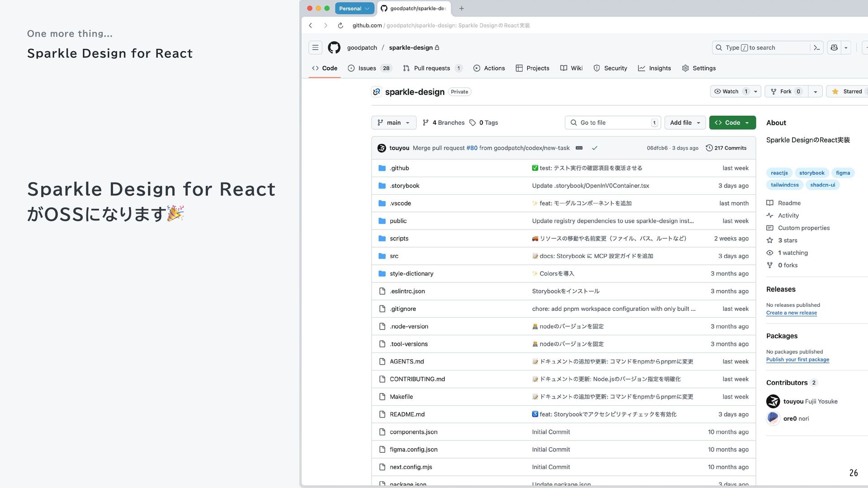The width and height of the screenshot is (868, 488).
Task: Click the Create a new release link
Action: tap(792, 313)
